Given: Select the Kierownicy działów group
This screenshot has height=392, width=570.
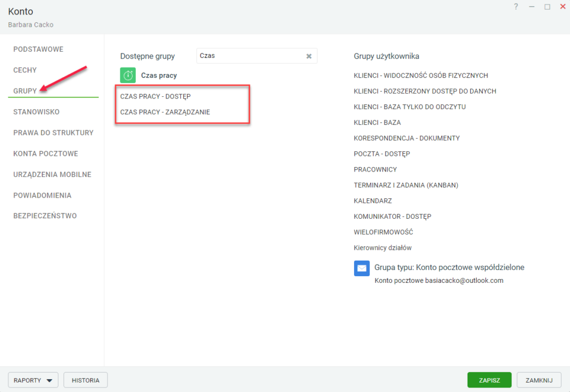Looking at the screenshot, I should tap(382, 248).
